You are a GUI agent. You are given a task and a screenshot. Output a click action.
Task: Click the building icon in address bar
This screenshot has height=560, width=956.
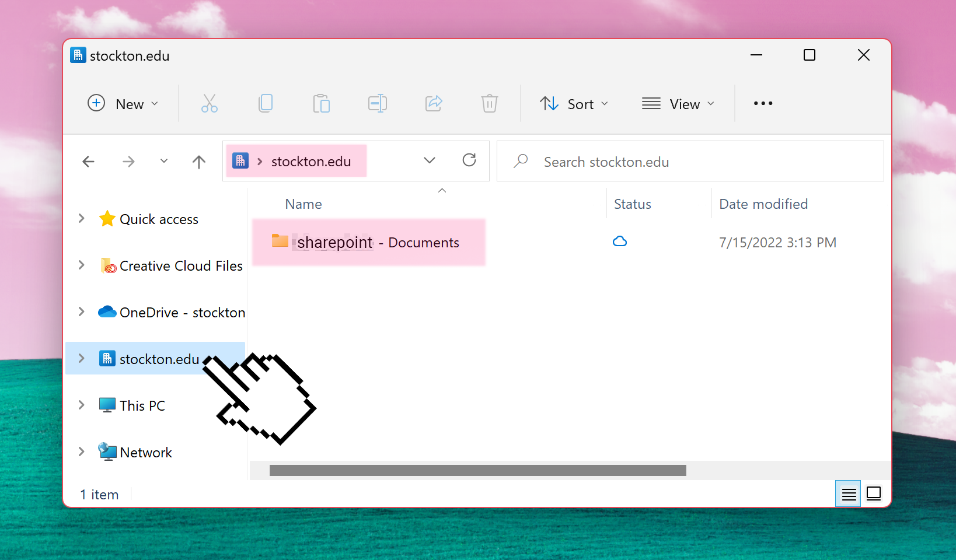click(x=240, y=160)
